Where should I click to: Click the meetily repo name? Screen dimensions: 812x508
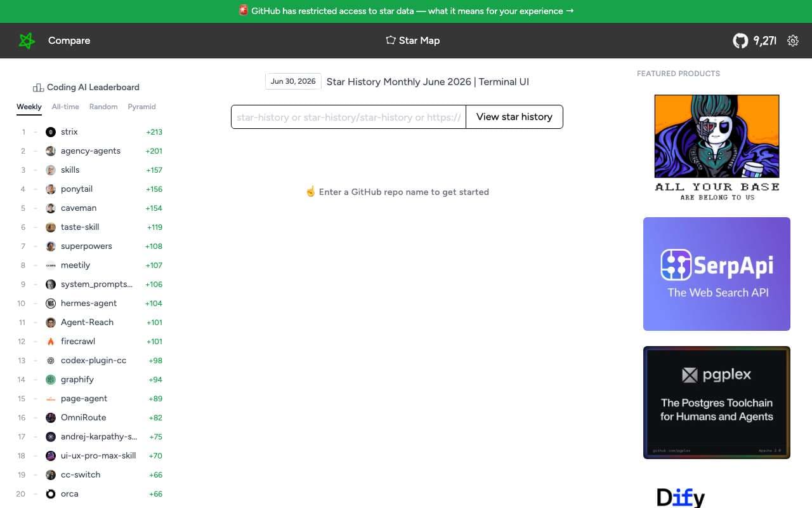(75, 265)
